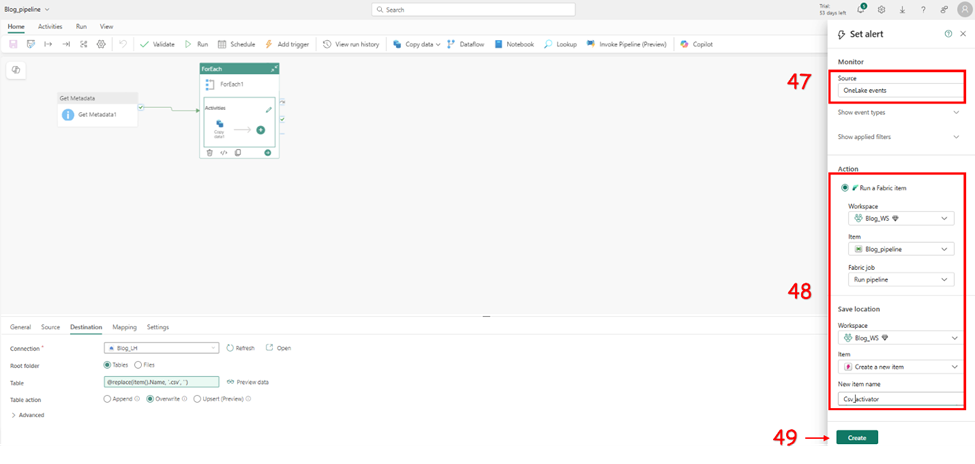
Task: Open Copilot from the toolbar
Action: coord(696,44)
